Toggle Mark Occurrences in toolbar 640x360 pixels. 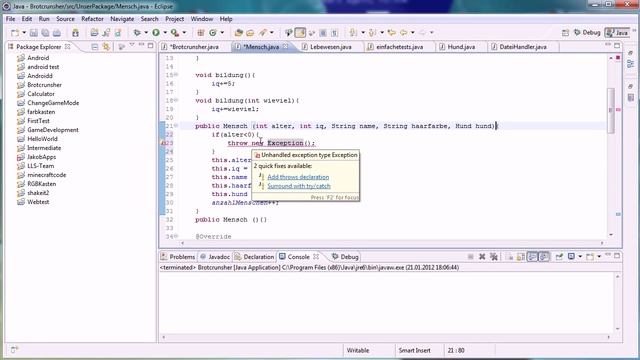coord(300,33)
